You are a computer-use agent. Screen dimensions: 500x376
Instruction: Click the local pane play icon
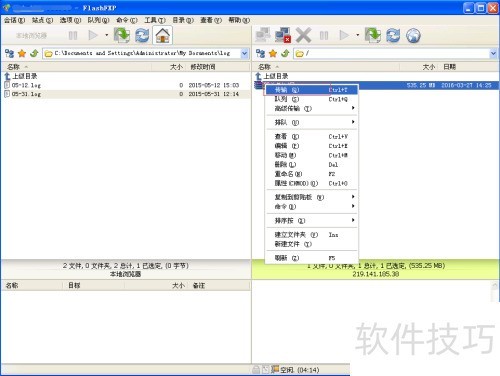93,35
